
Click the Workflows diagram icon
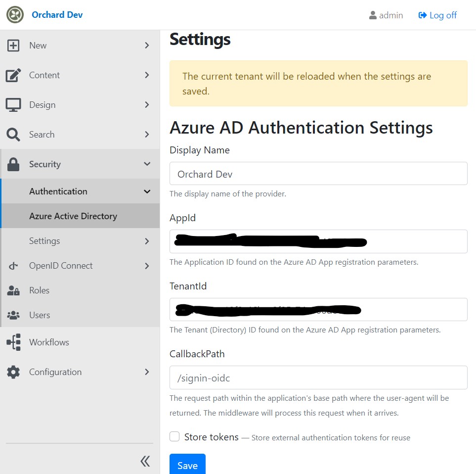pyautogui.click(x=14, y=342)
